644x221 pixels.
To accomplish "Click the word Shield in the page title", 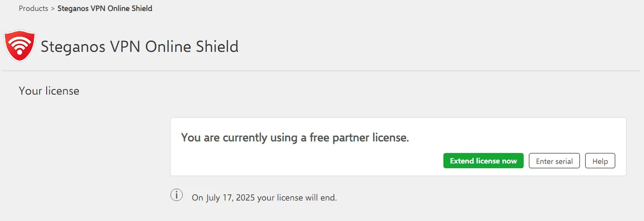I will pos(216,46).
